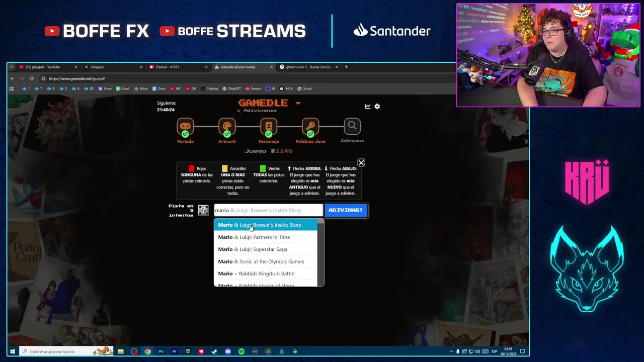Open the Docs bookmark
Image resolution: width=644 pixels, height=362 pixels.
[158, 88]
